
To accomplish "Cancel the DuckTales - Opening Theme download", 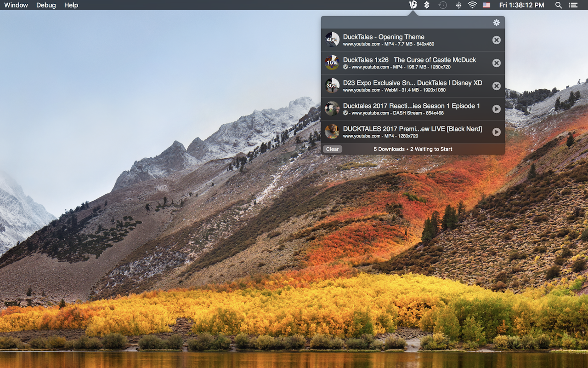I will tap(496, 40).
